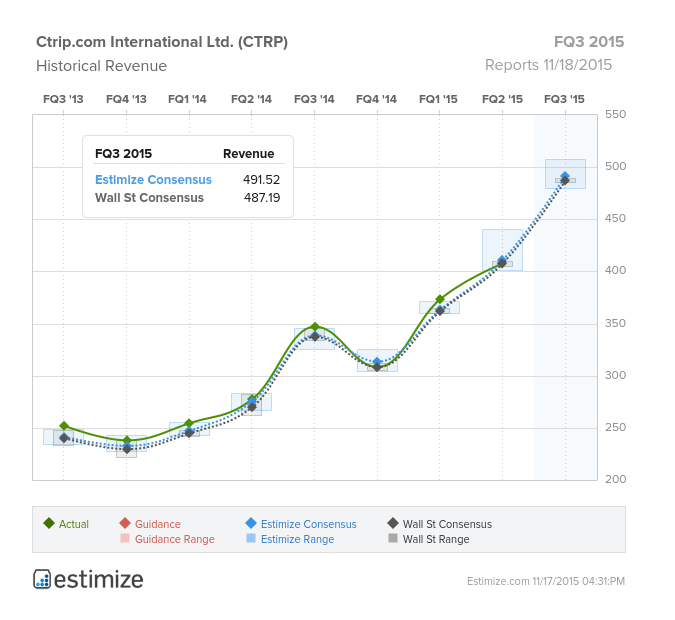Click the Revenue tooltip column header

click(248, 154)
